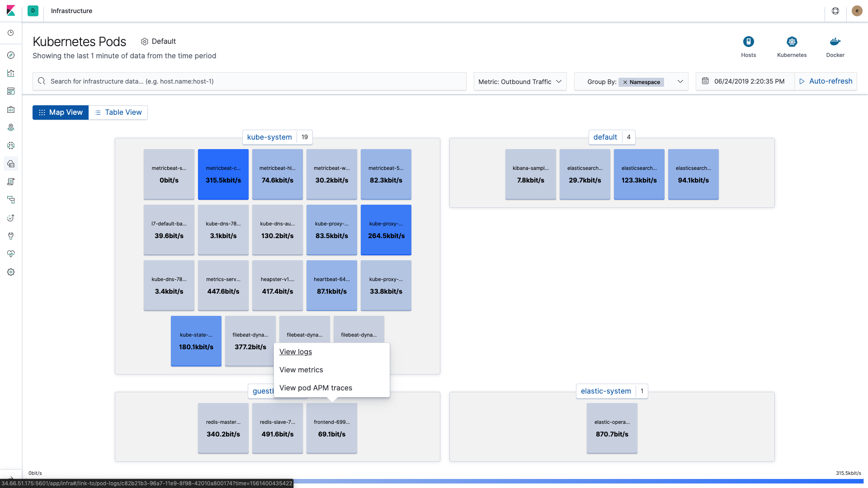Viewport: 868px width, 488px height.
Task: Open Uptime from the heartbeat sidebar icon
Action: (11, 254)
